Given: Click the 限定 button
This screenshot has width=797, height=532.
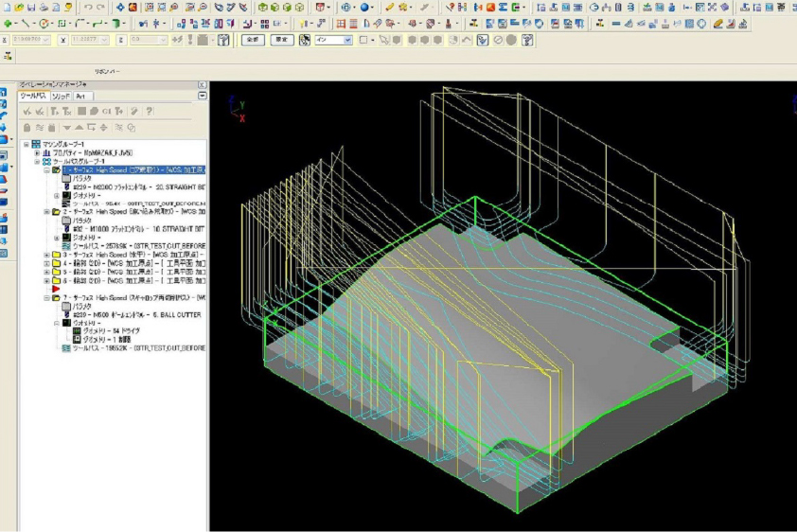Looking at the screenshot, I should [282, 41].
